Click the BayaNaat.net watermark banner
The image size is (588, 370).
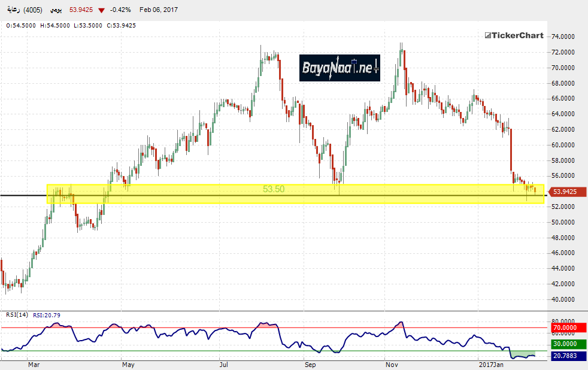coord(340,68)
